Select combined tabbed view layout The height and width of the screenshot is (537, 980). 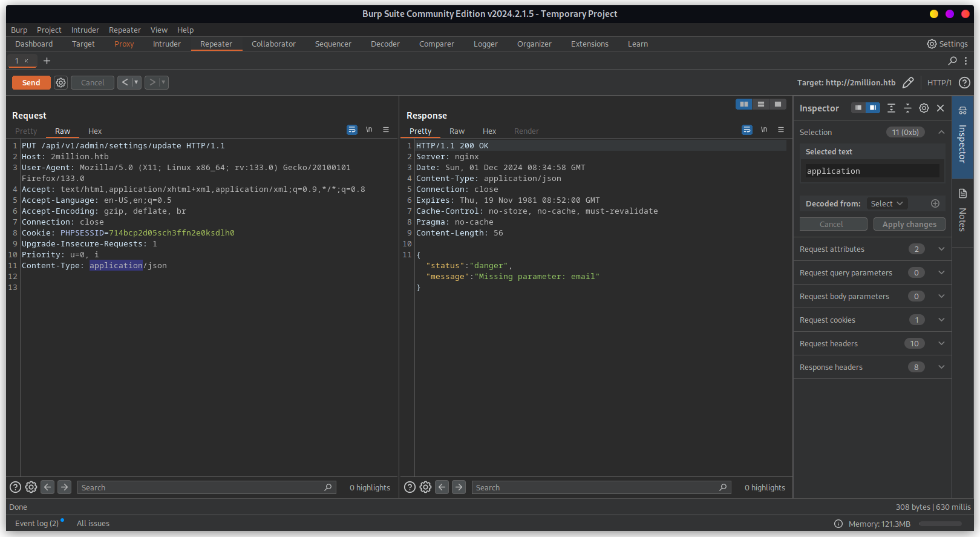pos(778,104)
